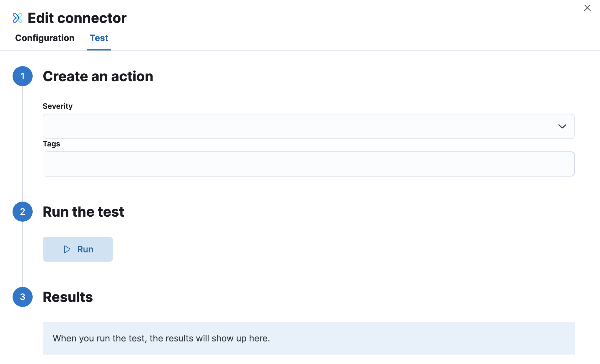
Task: Click the Create an action heading
Action: point(98,76)
